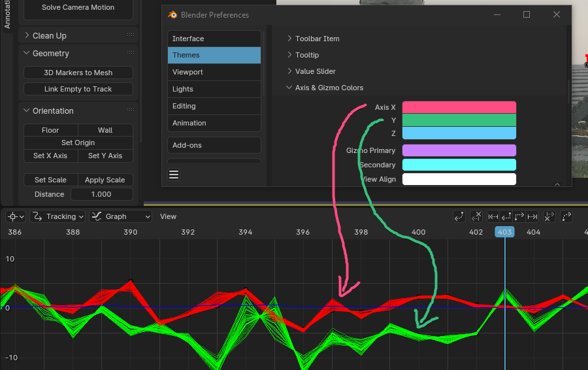Image resolution: width=588 pixels, height=370 pixels.
Task: Open the Gizmo Primary color swatch
Action: pyautogui.click(x=459, y=150)
